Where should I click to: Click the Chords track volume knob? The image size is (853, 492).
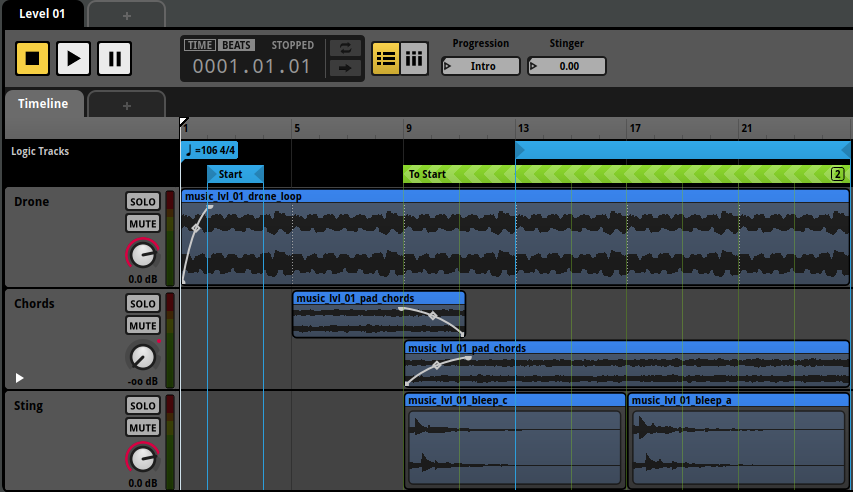point(143,357)
